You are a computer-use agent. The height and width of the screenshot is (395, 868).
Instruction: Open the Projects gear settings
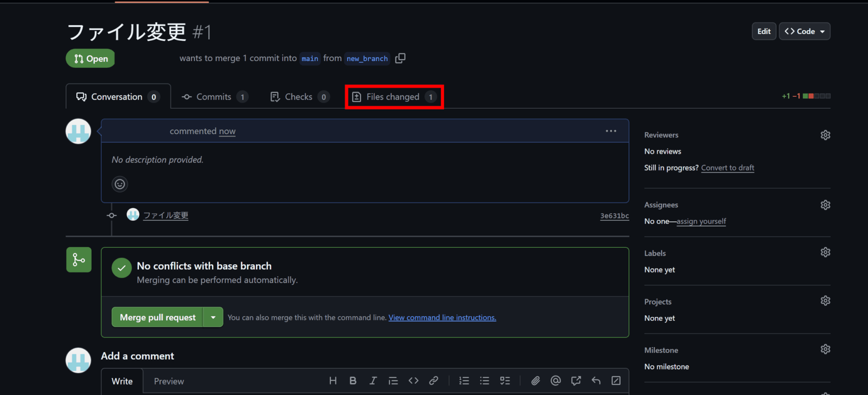[x=825, y=301]
